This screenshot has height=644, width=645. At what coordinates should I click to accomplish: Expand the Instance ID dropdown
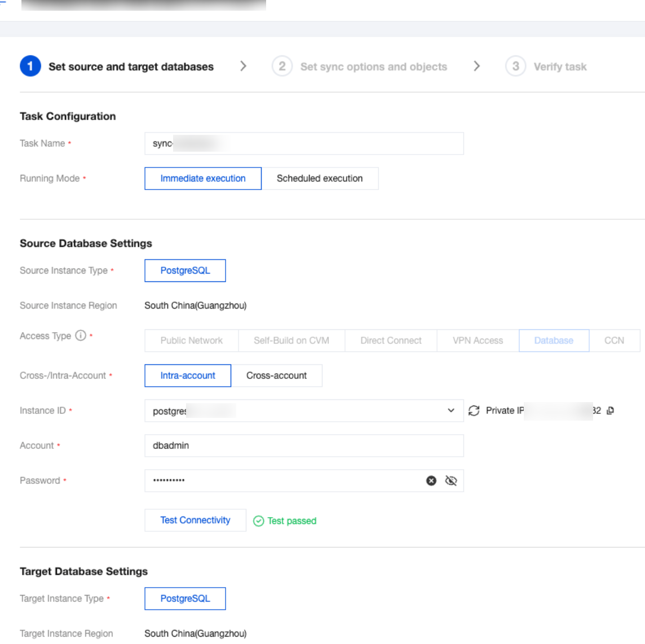click(x=450, y=411)
